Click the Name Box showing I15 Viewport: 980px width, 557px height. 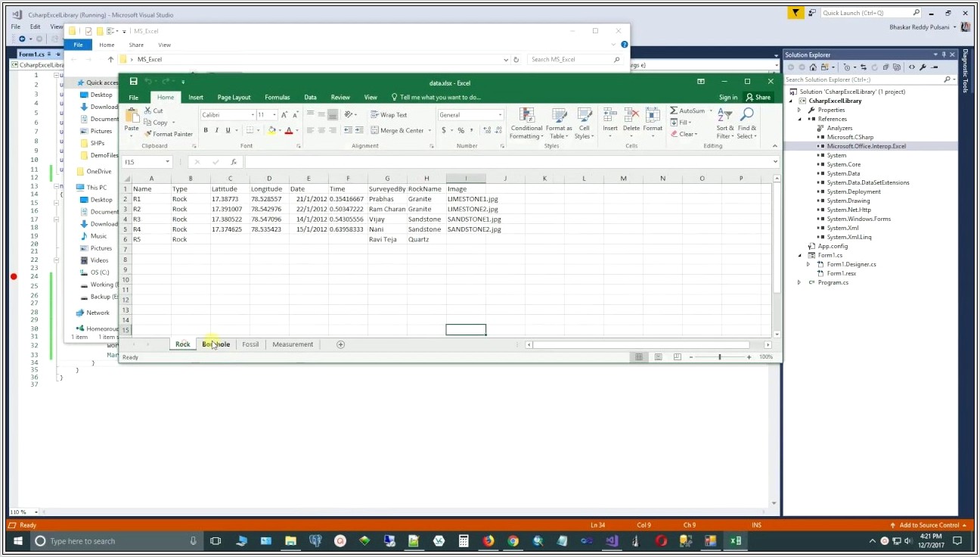pyautogui.click(x=148, y=162)
